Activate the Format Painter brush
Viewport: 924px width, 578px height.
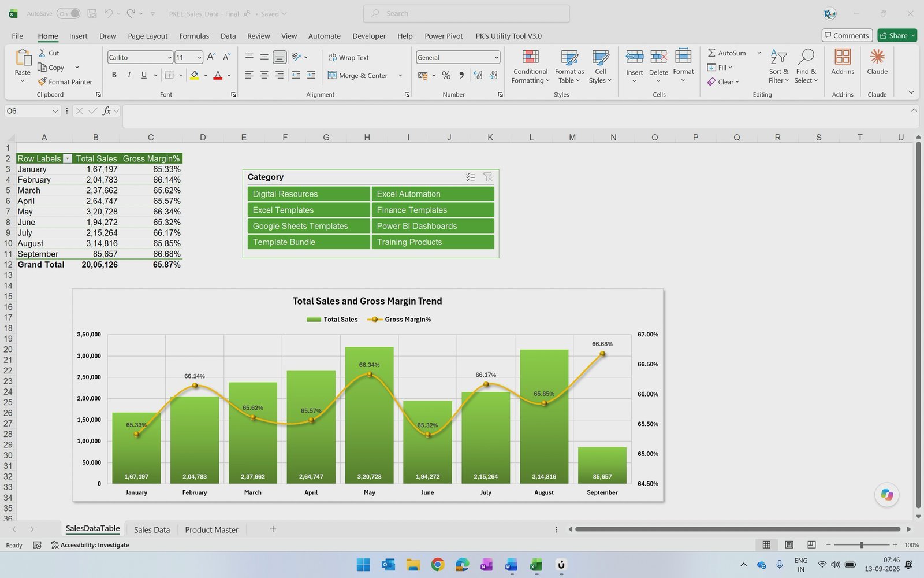coord(42,81)
